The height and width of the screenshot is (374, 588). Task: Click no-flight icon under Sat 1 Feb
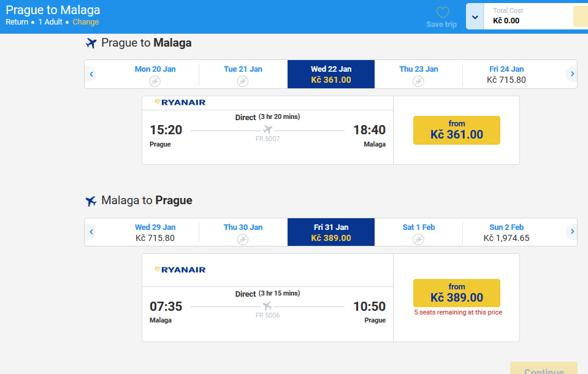point(419,239)
